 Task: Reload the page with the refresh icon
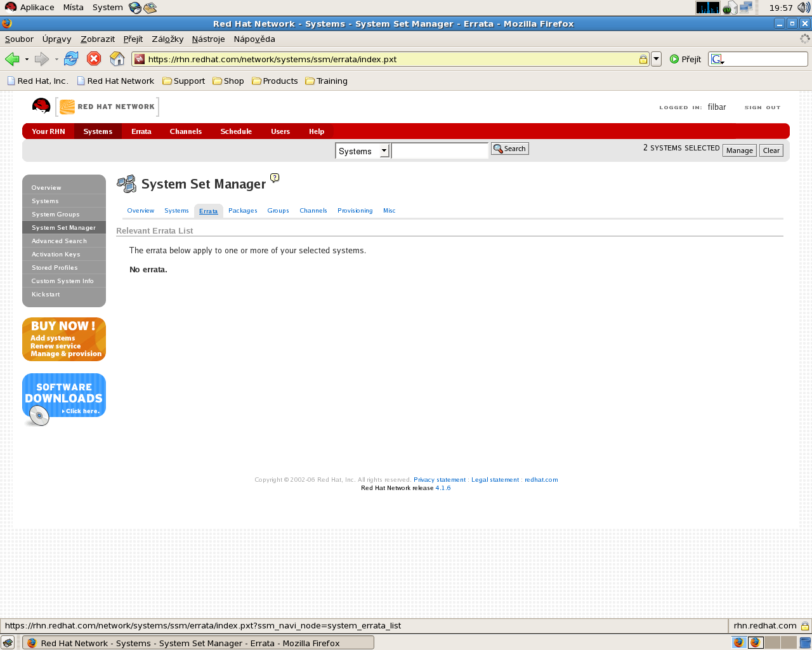(x=71, y=59)
